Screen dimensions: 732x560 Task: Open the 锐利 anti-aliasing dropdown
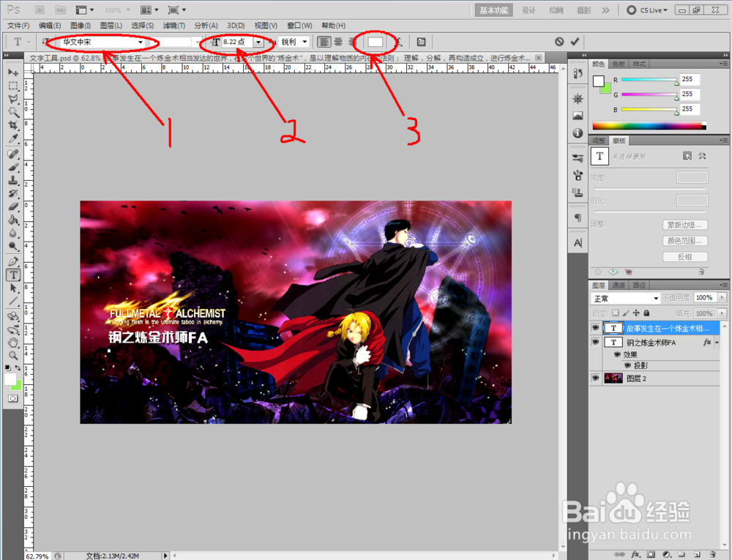pyautogui.click(x=305, y=42)
